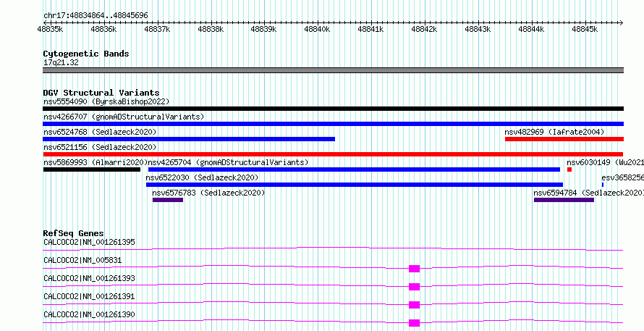Open the nsv4266707 (gnomADStructuralVariants) label

coord(124,117)
